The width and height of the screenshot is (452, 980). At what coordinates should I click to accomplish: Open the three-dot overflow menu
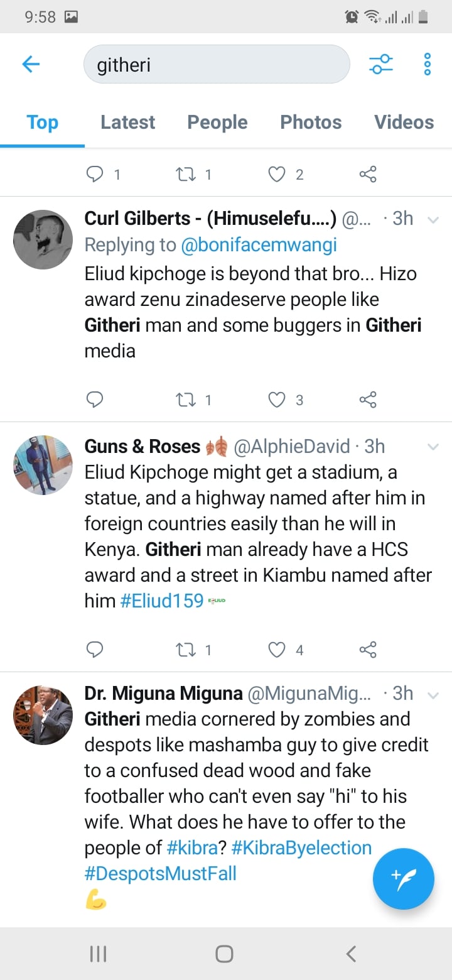(x=428, y=64)
